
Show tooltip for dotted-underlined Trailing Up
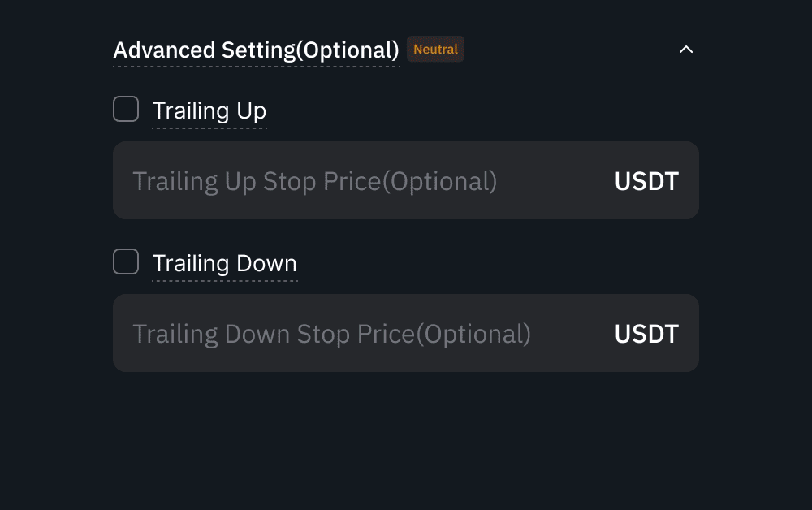(x=209, y=110)
